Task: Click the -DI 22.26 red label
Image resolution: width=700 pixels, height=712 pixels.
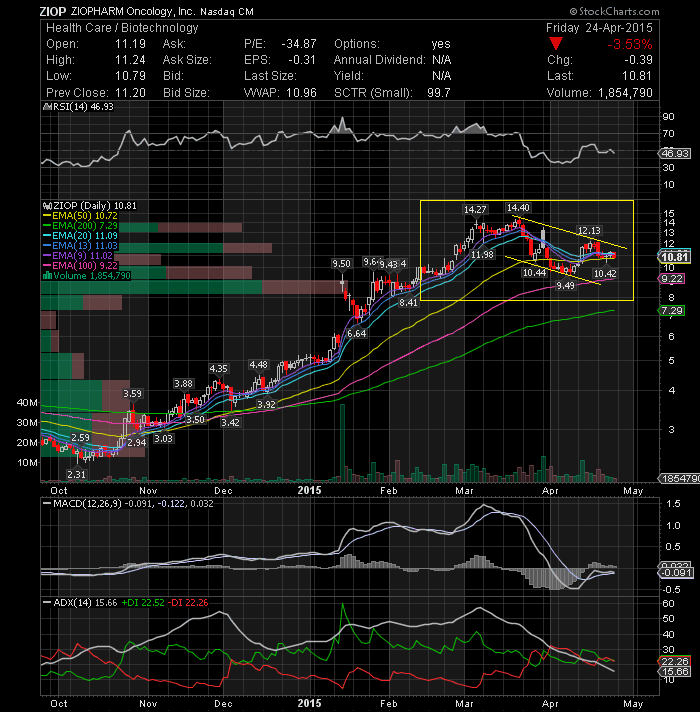Action: pos(188,603)
